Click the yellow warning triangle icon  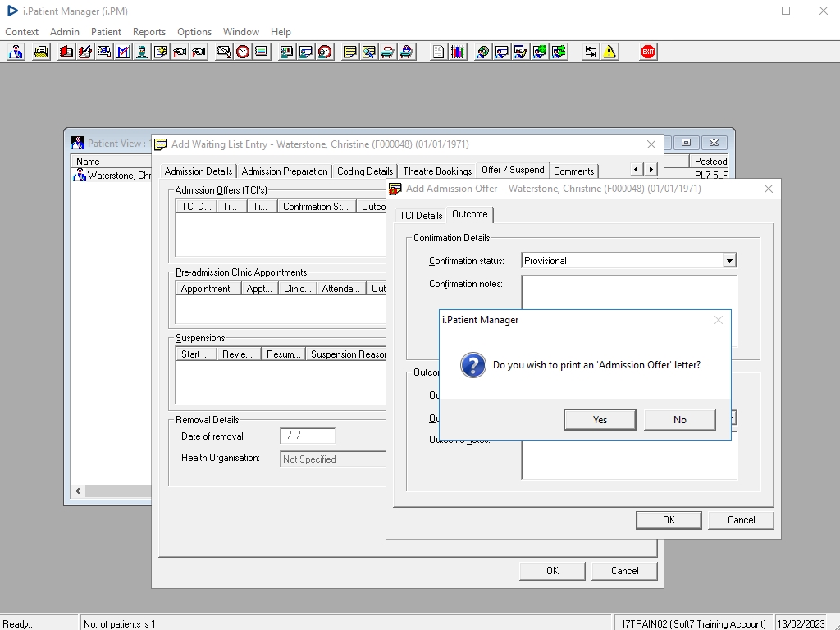coord(609,52)
